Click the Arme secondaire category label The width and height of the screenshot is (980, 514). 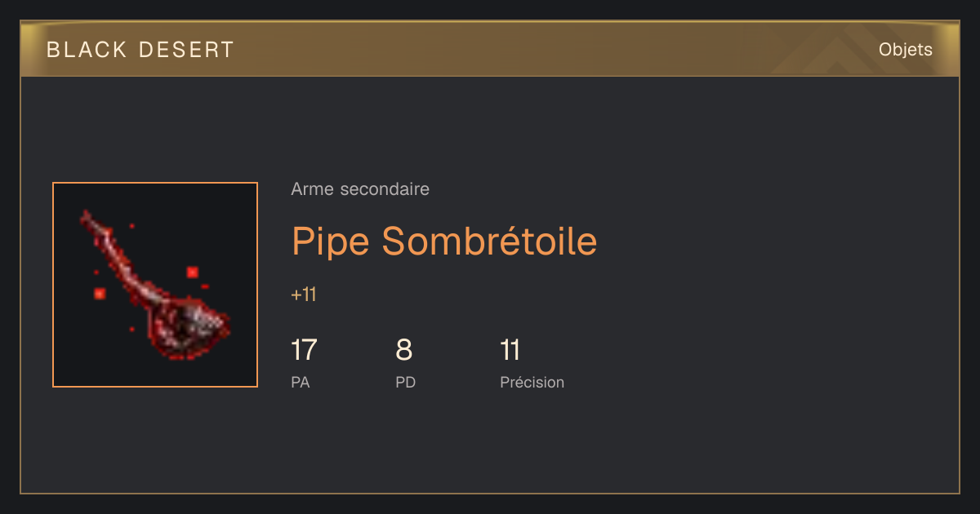pyautogui.click(x=360, y=189)
